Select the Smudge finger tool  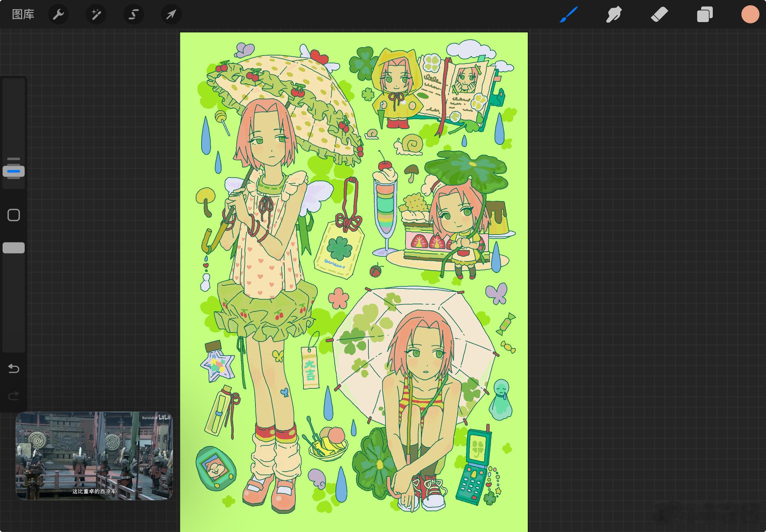pos(613,14)
